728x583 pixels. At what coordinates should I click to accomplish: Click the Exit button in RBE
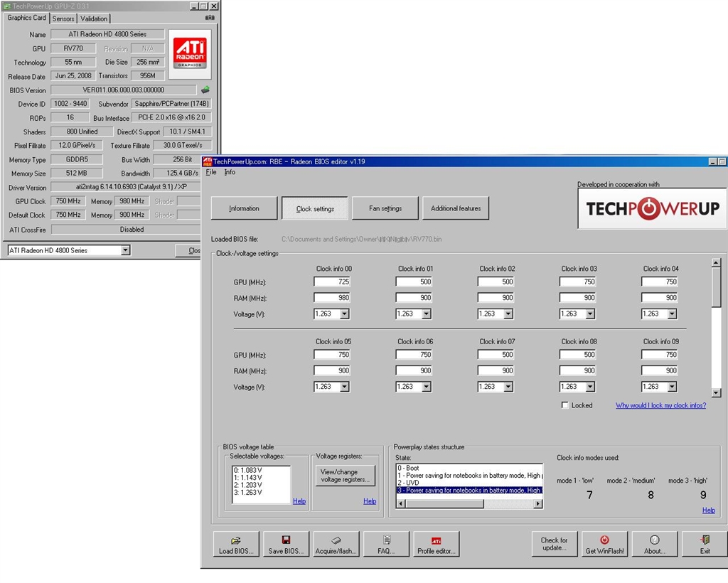[705, 544]
